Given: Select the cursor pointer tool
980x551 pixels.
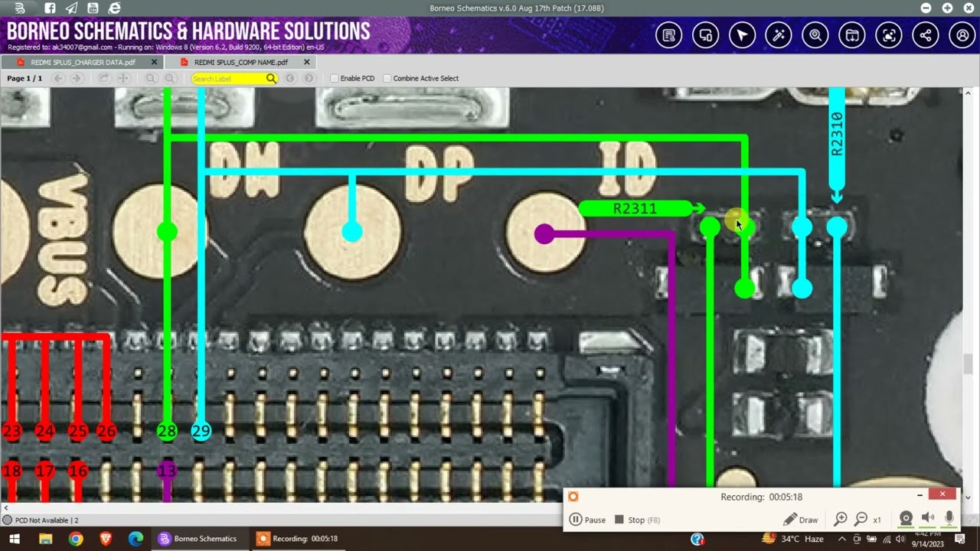Looking at the screenshot, I should click(x=742, y=35).
